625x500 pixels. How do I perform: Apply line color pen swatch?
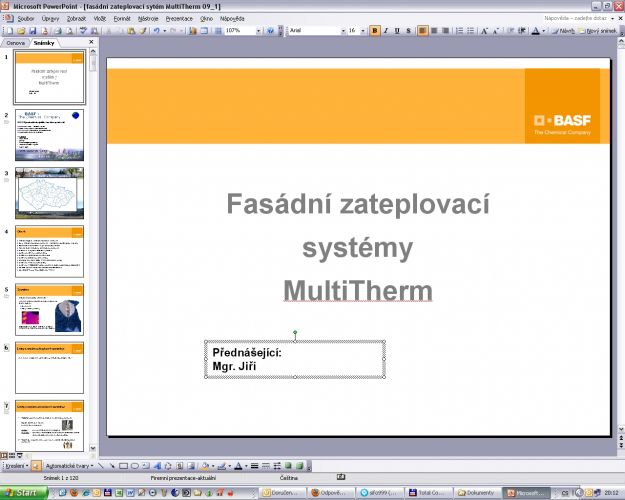point(222,466)
